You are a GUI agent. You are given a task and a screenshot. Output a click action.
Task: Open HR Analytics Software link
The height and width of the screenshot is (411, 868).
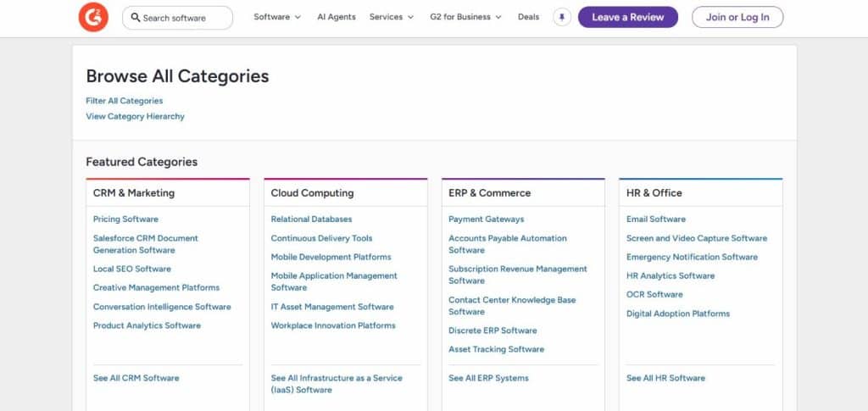coord(670,276)
